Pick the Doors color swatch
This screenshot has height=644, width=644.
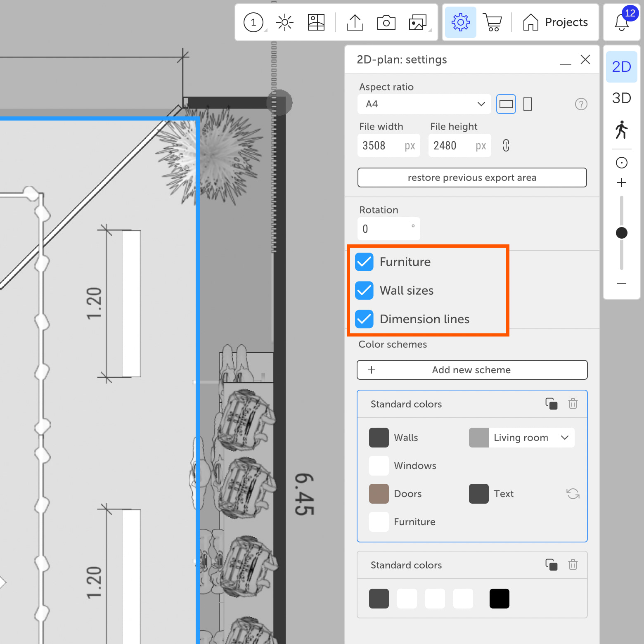(379, 494)
